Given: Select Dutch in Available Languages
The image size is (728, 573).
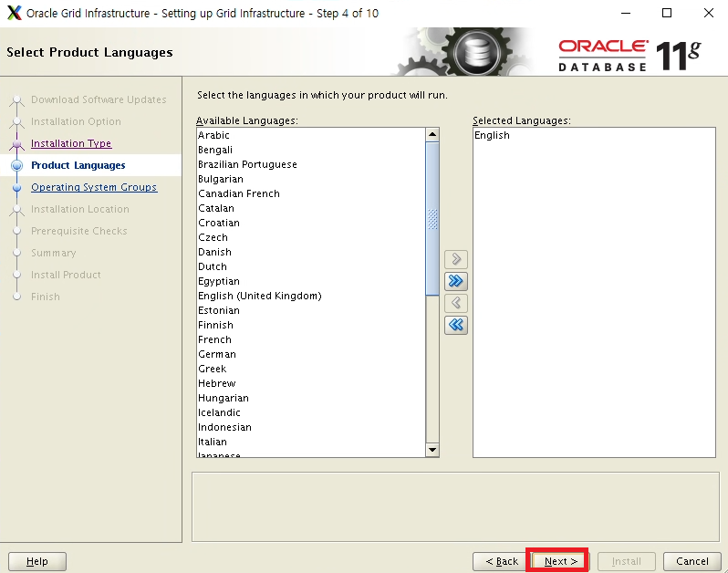Looking at the screenshot, I should pyautogui.click(x=310, y=266).
